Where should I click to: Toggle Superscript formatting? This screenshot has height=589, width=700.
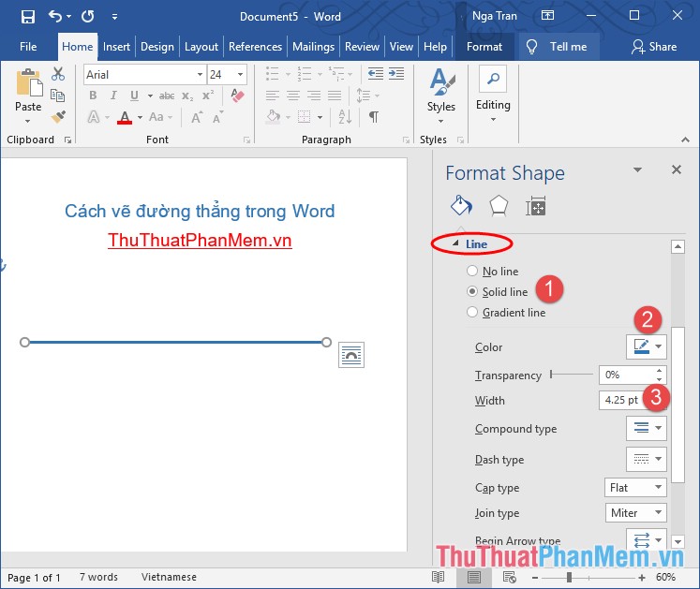point(208,95)
